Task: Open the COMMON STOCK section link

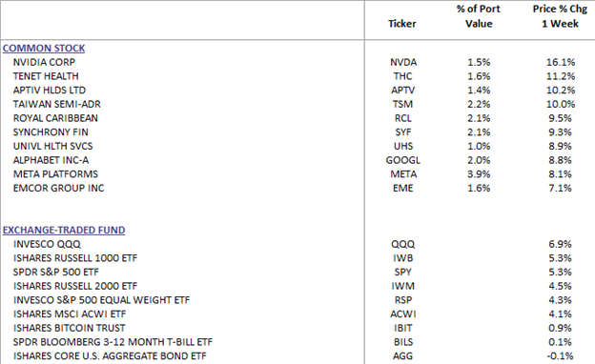Action: coord(44,49)
